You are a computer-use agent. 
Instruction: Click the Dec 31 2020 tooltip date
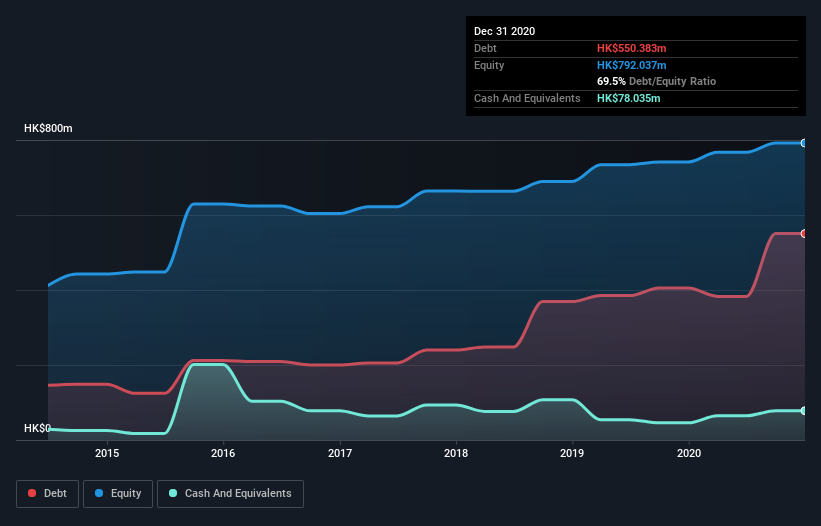(x=504, y=31)
